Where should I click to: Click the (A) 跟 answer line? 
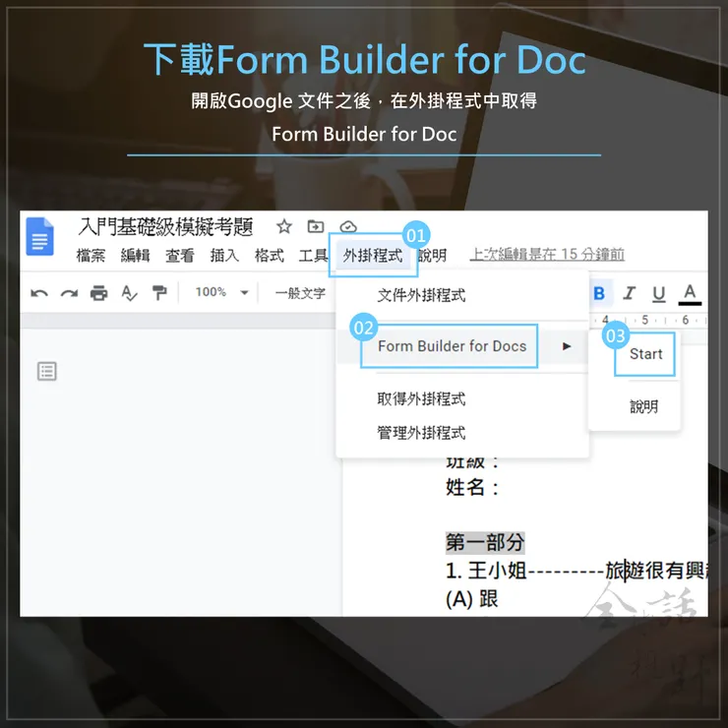pos(471,599)
